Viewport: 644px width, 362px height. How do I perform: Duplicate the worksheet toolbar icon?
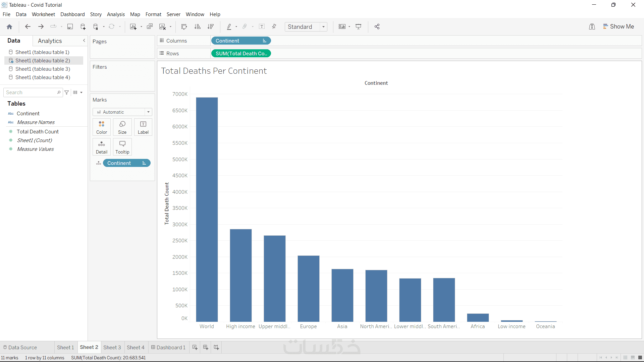tap(150, 27)
